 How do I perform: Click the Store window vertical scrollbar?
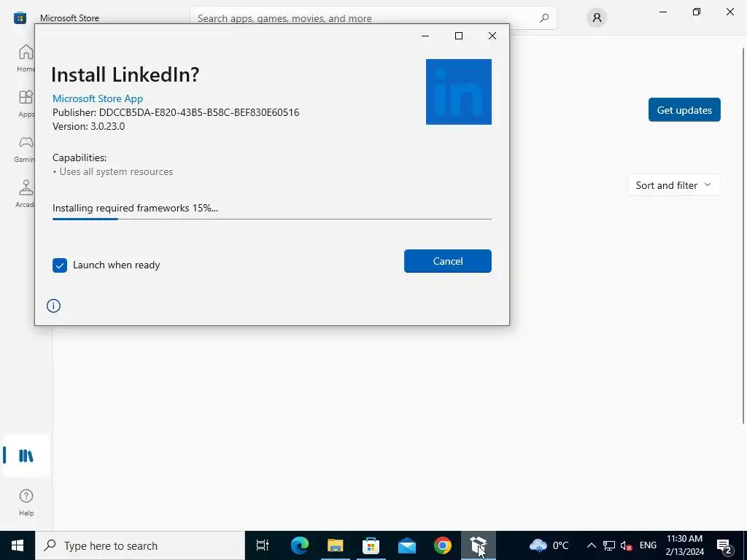click(x=743, y=236)
